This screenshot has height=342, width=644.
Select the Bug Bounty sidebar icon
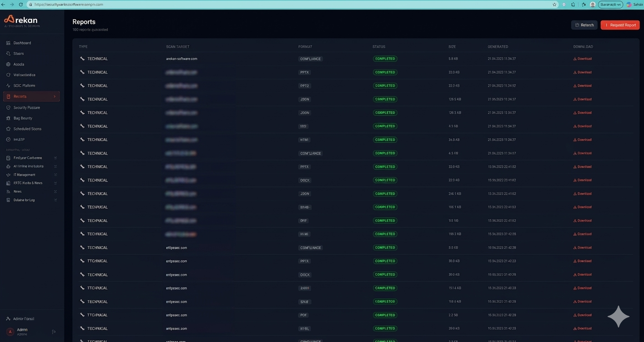8,118
